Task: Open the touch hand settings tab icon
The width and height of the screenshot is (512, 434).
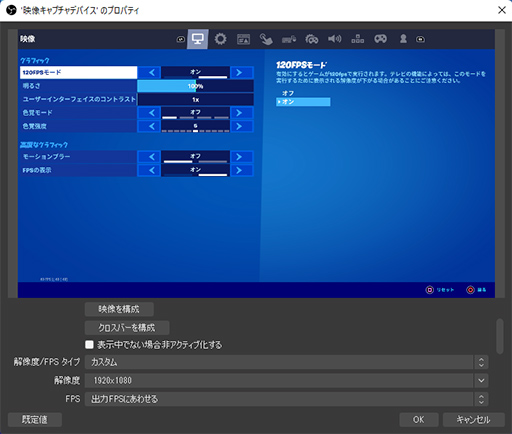Action: pos(266,39)
